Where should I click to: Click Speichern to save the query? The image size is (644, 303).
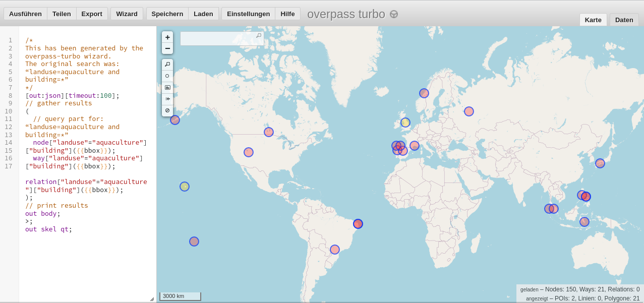coord(167,14)
